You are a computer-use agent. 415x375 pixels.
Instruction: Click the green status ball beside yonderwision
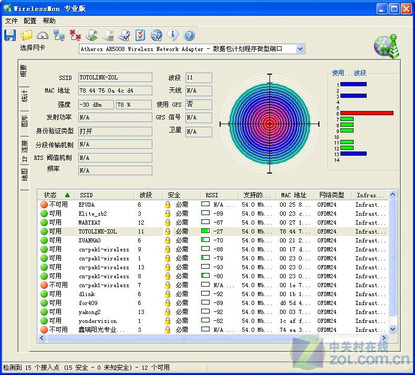[x=44, y=321]
